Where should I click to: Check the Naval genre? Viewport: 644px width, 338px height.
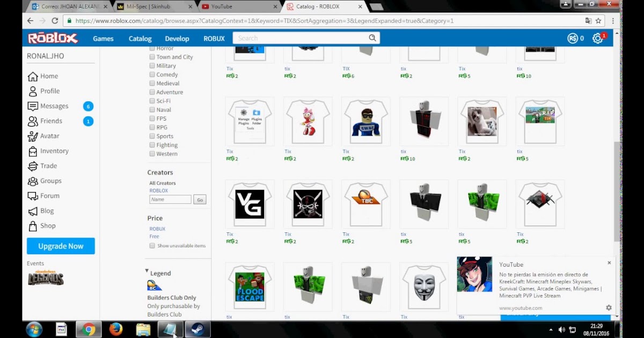[x=152, y=109]
